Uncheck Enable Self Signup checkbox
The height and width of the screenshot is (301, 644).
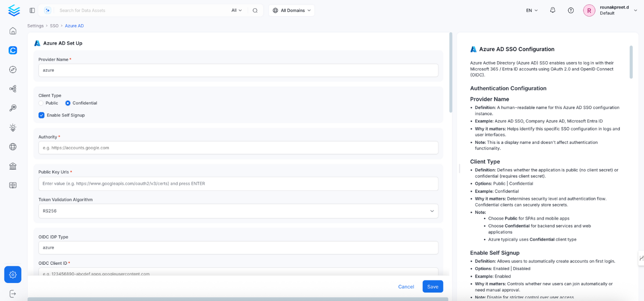[x=42, y=115]
